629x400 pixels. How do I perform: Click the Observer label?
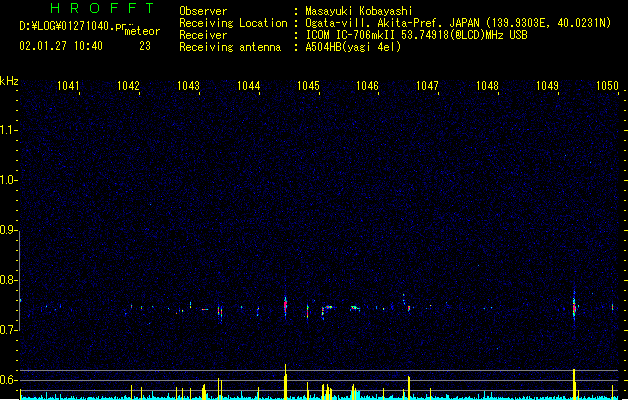point(203,11)
